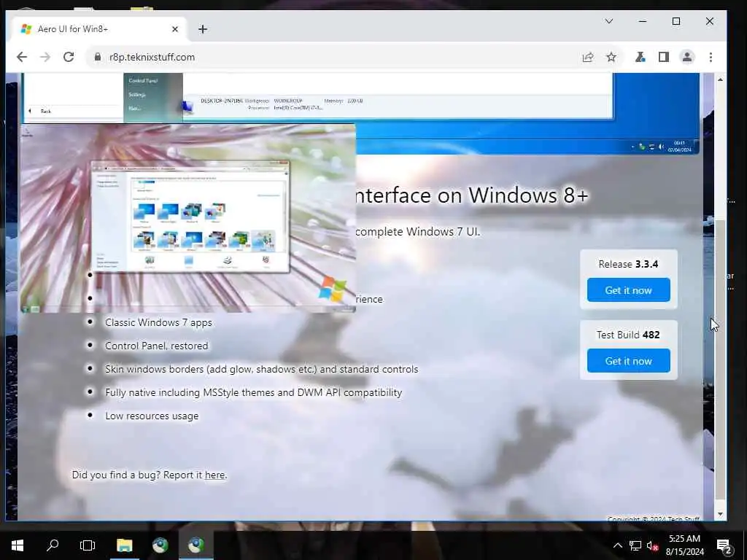Focus the address bar showing r8p.teknixstuff.com
The width and height of the screenshot is (747, 560).
[x=333, y=57]
